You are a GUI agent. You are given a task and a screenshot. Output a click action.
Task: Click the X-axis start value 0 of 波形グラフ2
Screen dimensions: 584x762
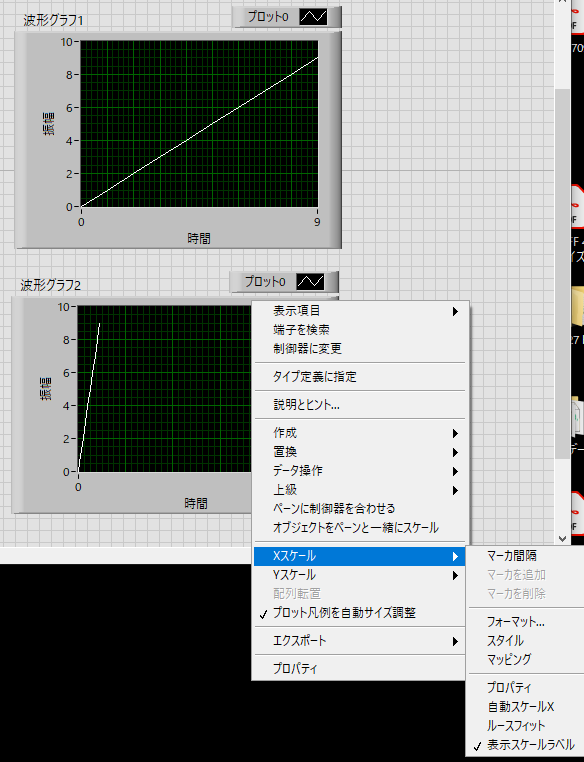(x=78, y=487)
